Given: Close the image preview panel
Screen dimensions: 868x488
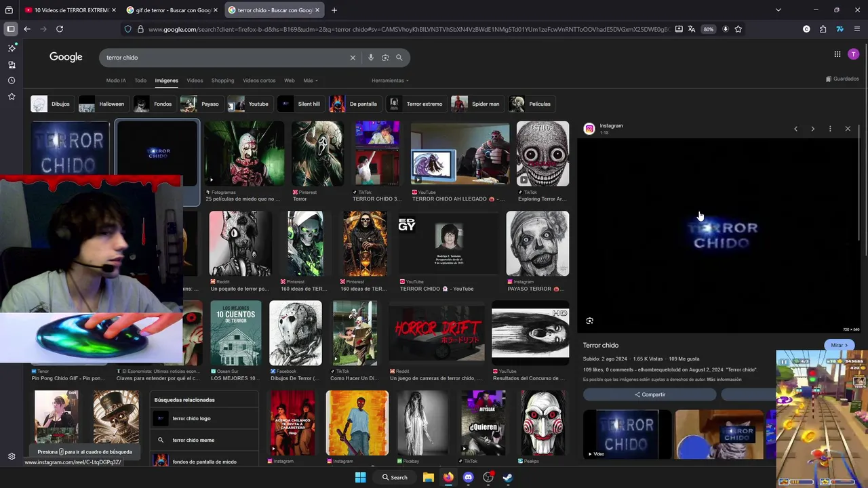Looking at the screenshot, I should click(x=848, y=129).
